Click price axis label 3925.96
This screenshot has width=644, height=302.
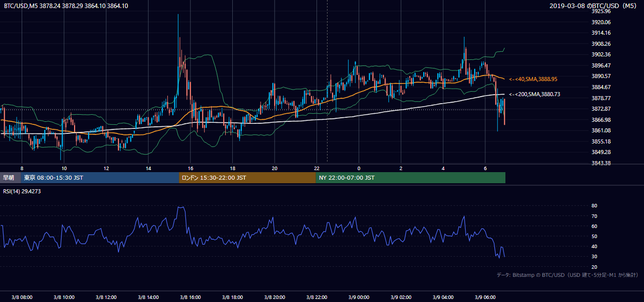pos(601,11)
